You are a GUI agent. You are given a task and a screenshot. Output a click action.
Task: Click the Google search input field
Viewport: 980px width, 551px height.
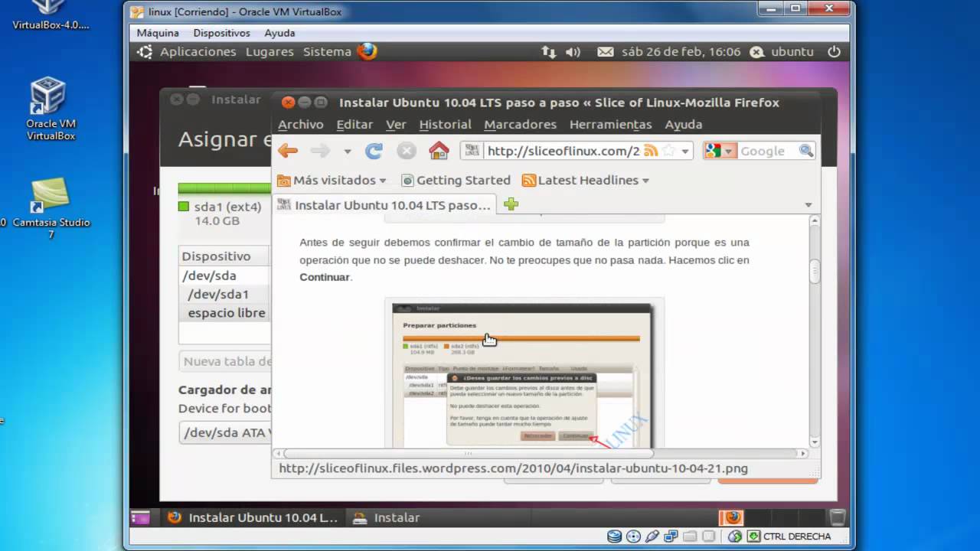pos(767,151)
